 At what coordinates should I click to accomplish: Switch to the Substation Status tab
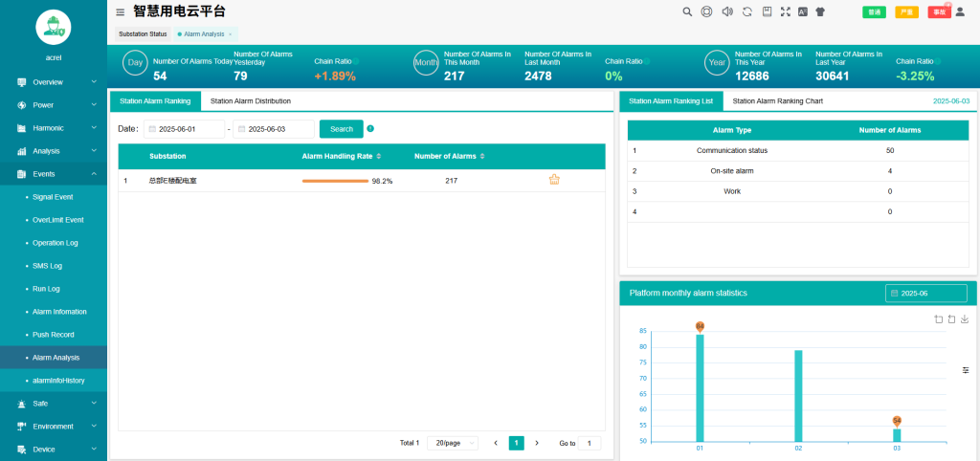[x=143, y=33]
